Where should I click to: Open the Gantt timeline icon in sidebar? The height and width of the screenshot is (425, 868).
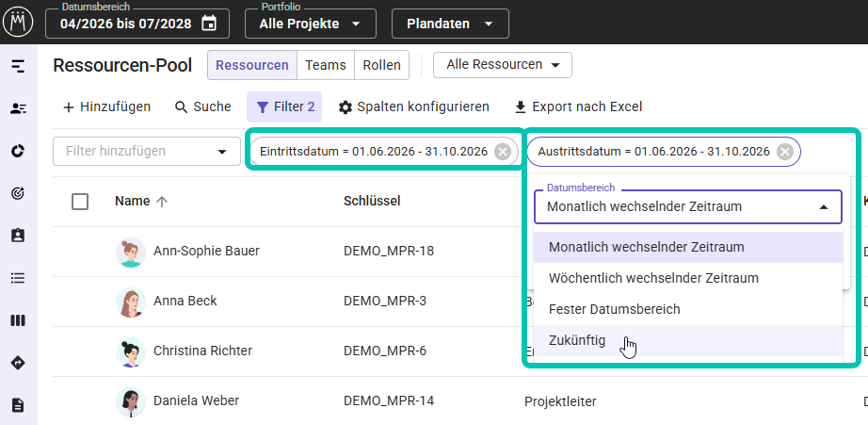click(18, 67)
